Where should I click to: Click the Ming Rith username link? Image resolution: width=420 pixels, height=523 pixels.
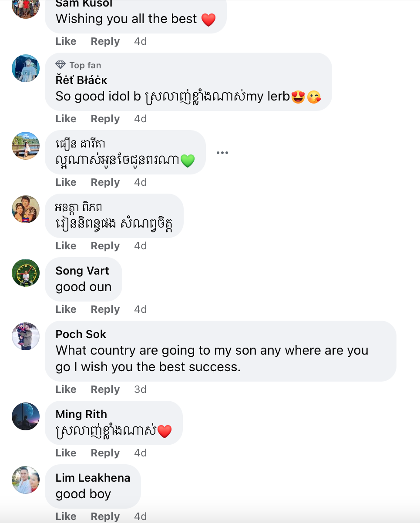(81, 414)
